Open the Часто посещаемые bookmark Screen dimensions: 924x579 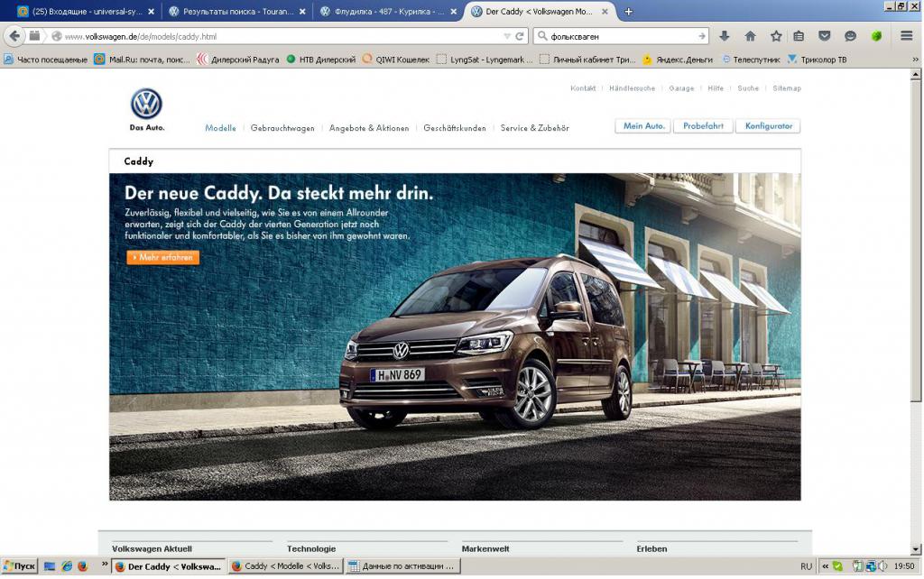[45, 60]
